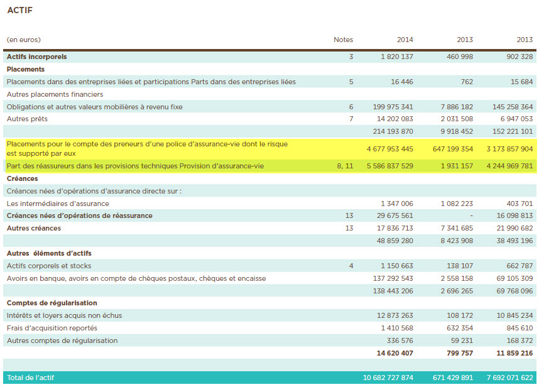The width and height of the screenshot is (544, 392).
Task: Click value 1 410 568
Action: pyautogui.click(x=397, y=328)
